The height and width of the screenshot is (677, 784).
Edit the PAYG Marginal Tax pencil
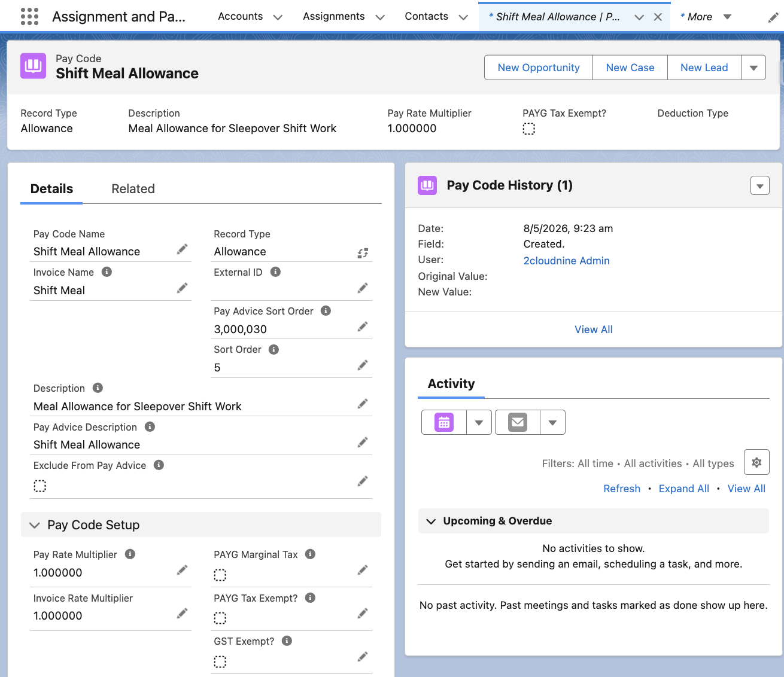click(x=363, y=571)
